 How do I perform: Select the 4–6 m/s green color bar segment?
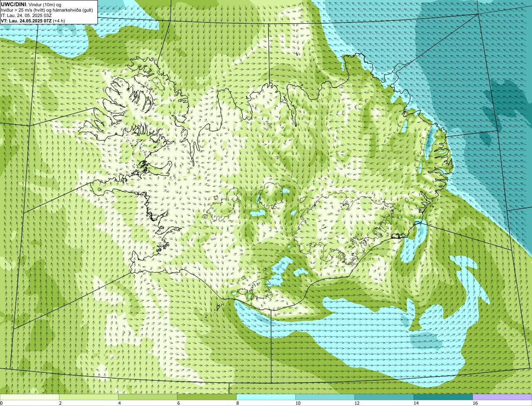point(148,397)
